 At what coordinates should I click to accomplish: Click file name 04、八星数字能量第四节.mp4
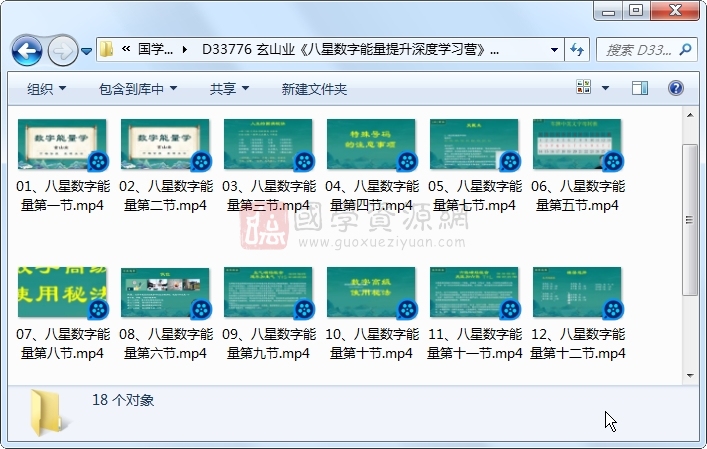point(372,196)
